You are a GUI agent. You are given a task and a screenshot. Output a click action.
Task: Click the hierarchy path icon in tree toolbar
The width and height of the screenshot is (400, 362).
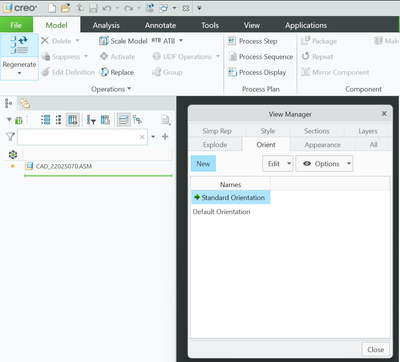tap(137, 120)
